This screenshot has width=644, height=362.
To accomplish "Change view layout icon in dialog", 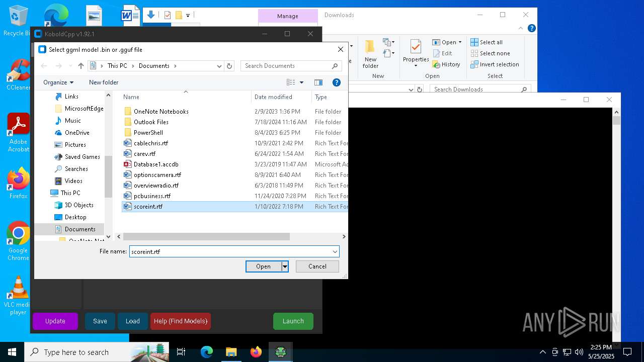I will 291,82.
